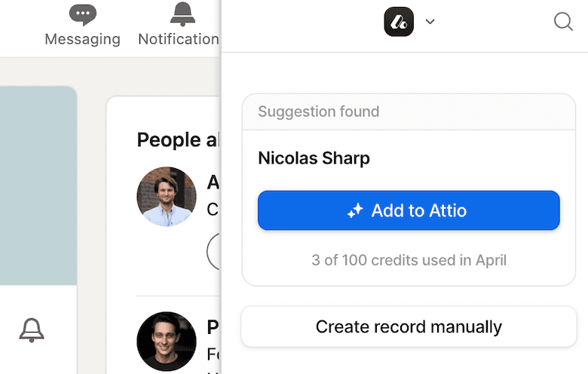
Task: Click the sparkle icon inside Add to Attio
Action: (355, 211)
